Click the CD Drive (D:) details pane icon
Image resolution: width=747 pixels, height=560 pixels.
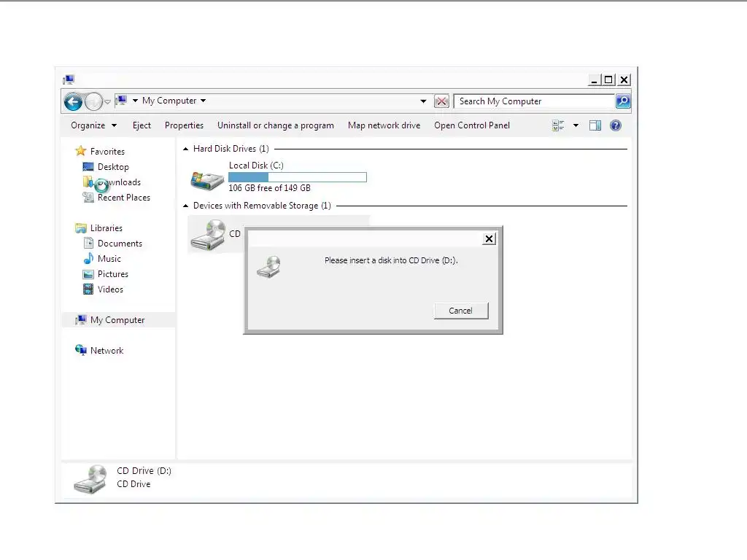[90, 479]
